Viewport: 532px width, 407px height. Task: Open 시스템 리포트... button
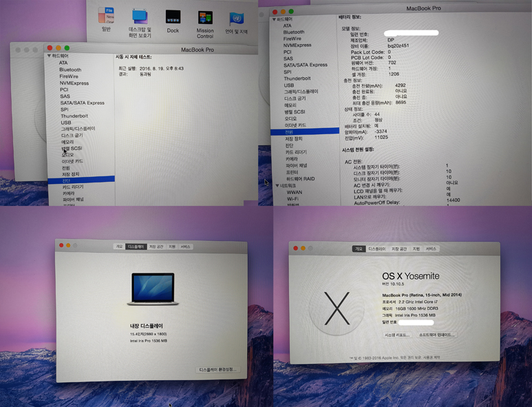(x=397, y=335)
